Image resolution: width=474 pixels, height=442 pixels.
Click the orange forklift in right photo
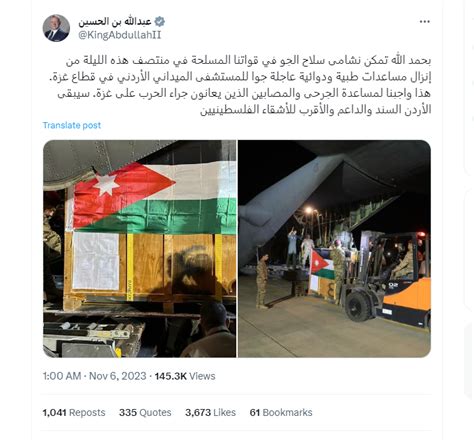point(388,281)
